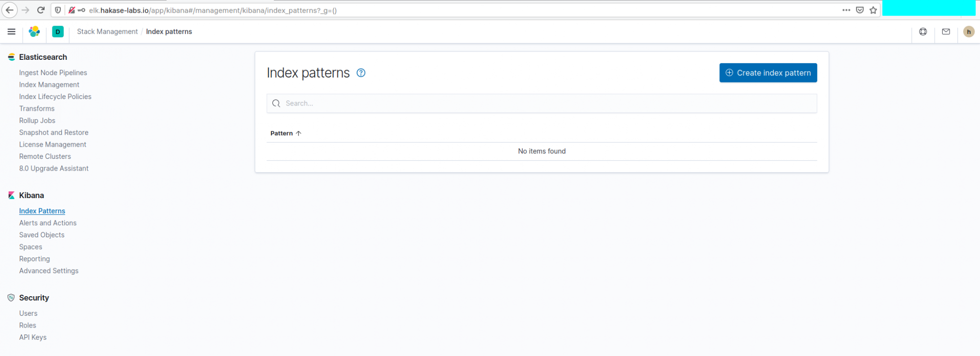Screen dimensions: 980x356
Task: Open Snapshot and Restore page
Action: [x=54, y=132]
